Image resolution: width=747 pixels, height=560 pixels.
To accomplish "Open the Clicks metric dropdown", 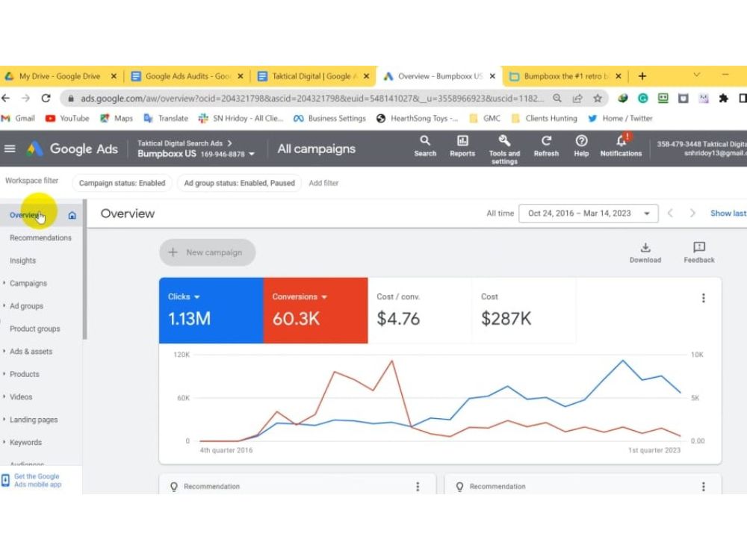I will [184, 296].
